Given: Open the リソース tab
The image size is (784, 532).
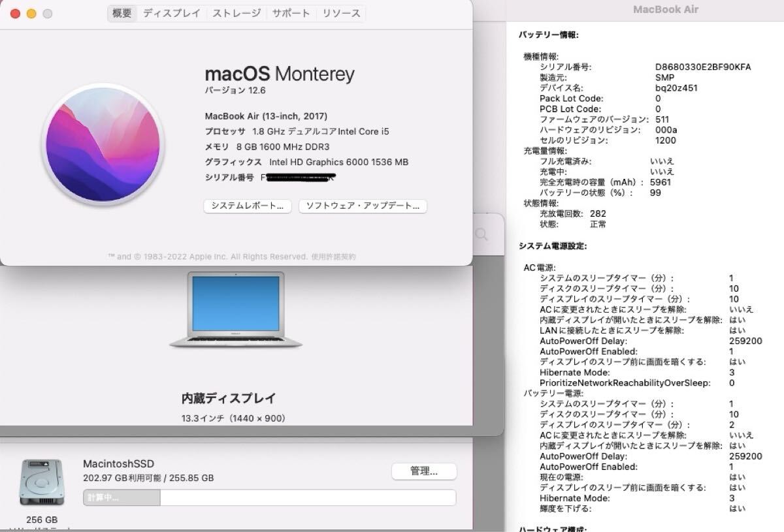Looking at the screenshot, I should coord(341,13).
